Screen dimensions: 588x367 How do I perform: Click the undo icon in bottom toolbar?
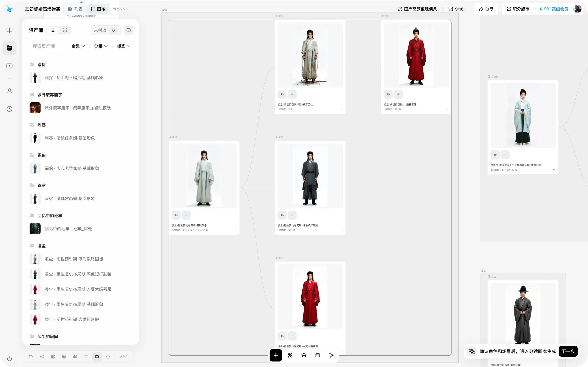(31, 356)
